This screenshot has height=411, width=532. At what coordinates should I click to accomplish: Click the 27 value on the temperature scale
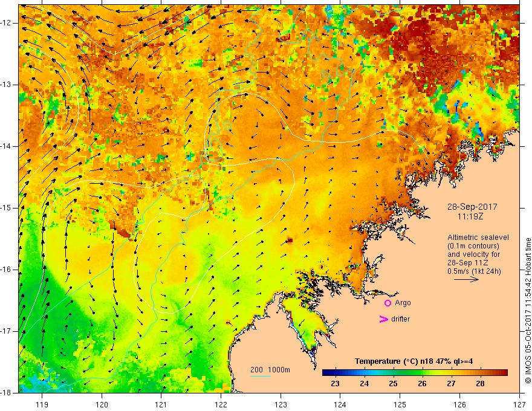(451, 384)
